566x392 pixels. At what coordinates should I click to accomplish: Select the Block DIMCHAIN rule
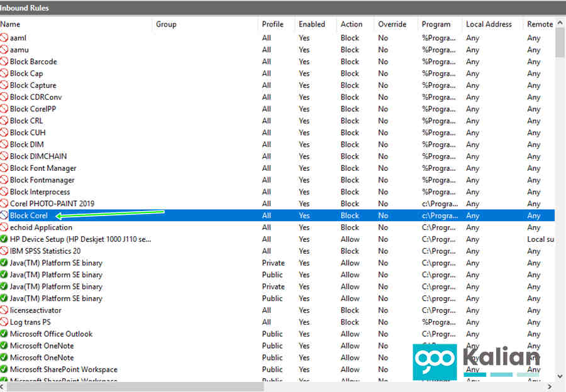38,156
